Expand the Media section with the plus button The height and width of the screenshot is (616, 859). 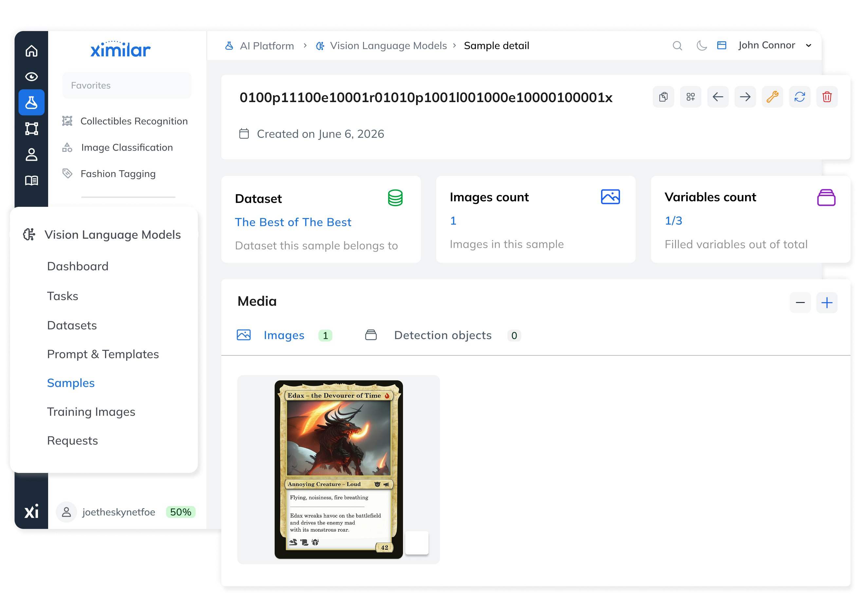(x=827, y=302)
